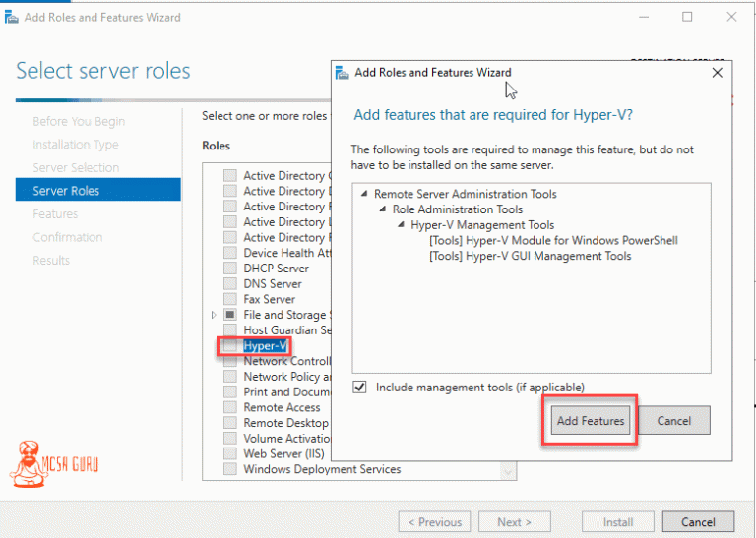This screenshot has height=538, width=756.
Task: Close the main wizard window
Action: coord(731,17)
